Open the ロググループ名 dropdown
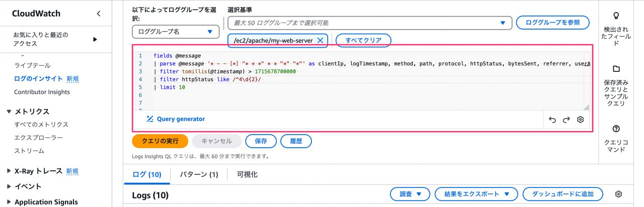Image resolution: width=644 pixels, height=207 pixels. pyautogui.click(x=176, y=32)
